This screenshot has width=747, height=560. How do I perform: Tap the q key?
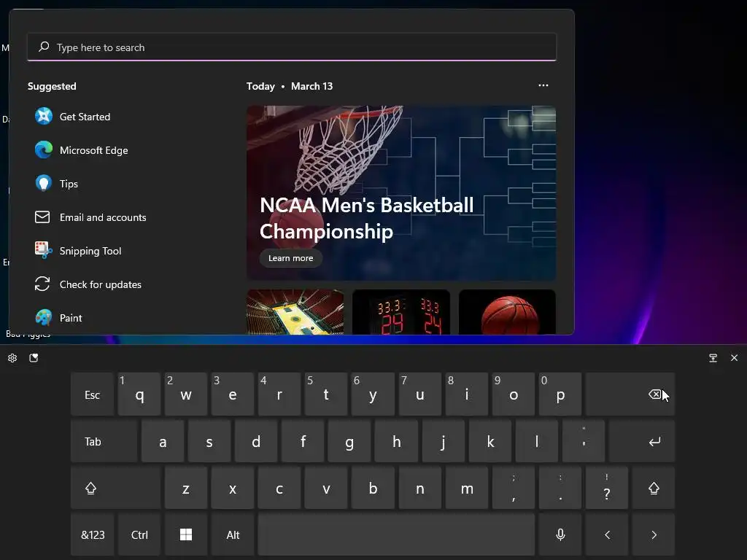(x=139, y=394)
